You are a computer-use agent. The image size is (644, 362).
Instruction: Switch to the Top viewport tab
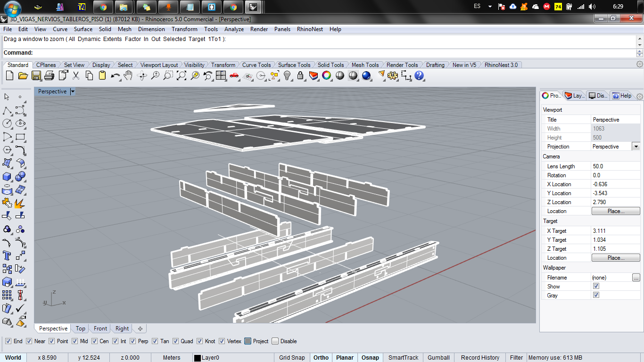pos(81,329)
